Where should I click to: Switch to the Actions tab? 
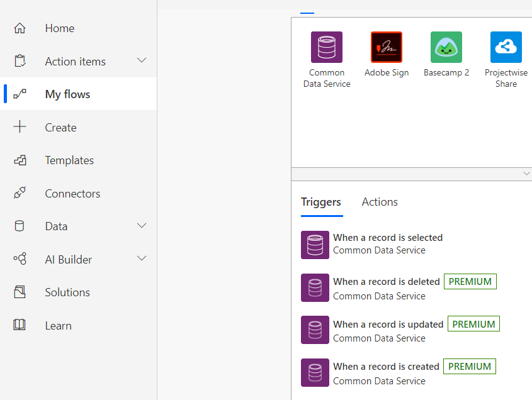(x=380, y=202)
